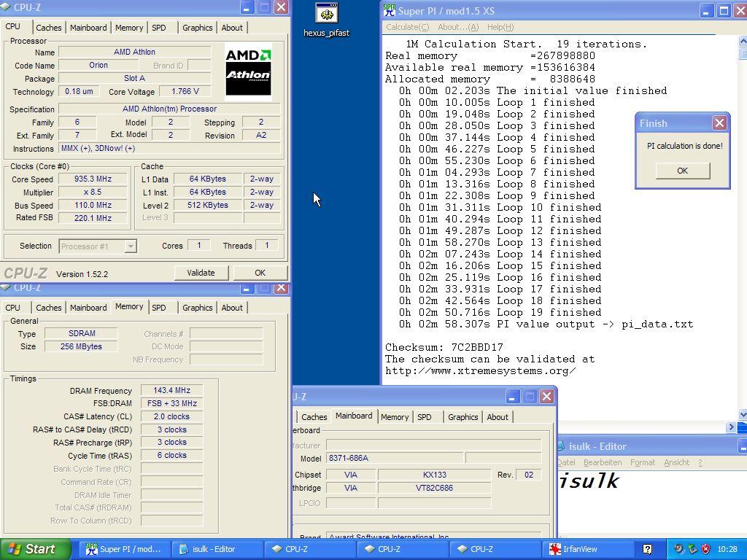This screenshot has width=747, height=560.
Task: Click the DRAM Frequency 143.4 MHz value
Action: (171, 391)
